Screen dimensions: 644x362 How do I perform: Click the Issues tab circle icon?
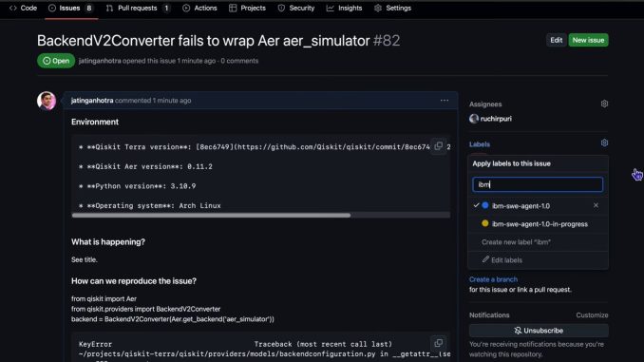[52, 8]
